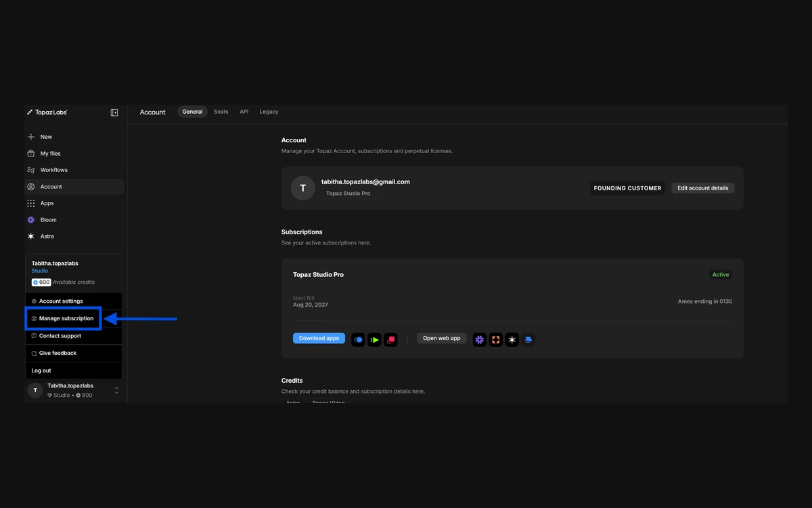
Task: Expand the Tabitha.topazlabs account switcher chevrons
Action: (116, 391)
